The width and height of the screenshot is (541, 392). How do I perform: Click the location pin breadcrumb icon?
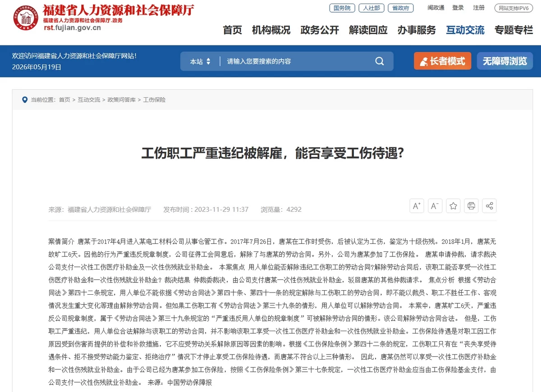tap(25, 100)
